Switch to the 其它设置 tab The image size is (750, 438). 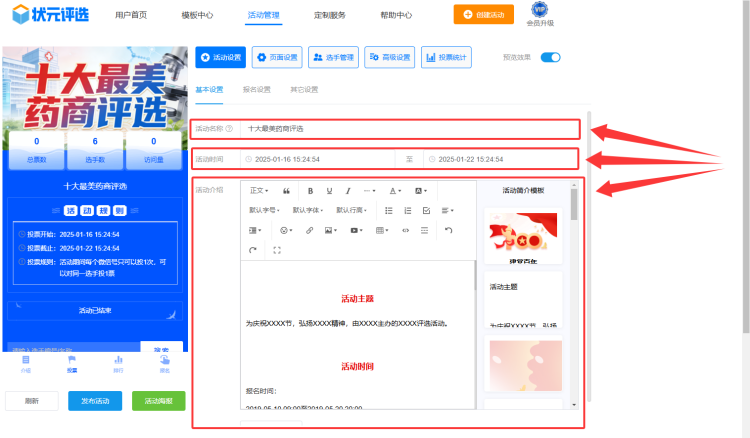304,90
